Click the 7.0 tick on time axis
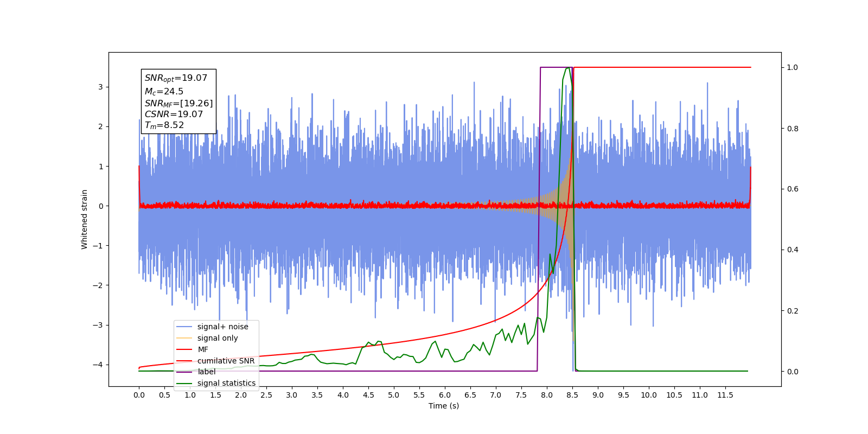This screenshot has width=868, height=434. pyautogui.click(x=496, y=395)
